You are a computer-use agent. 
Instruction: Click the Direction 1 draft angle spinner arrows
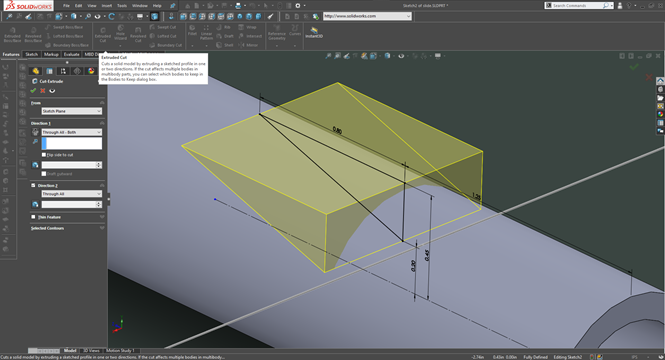(99, 165)
